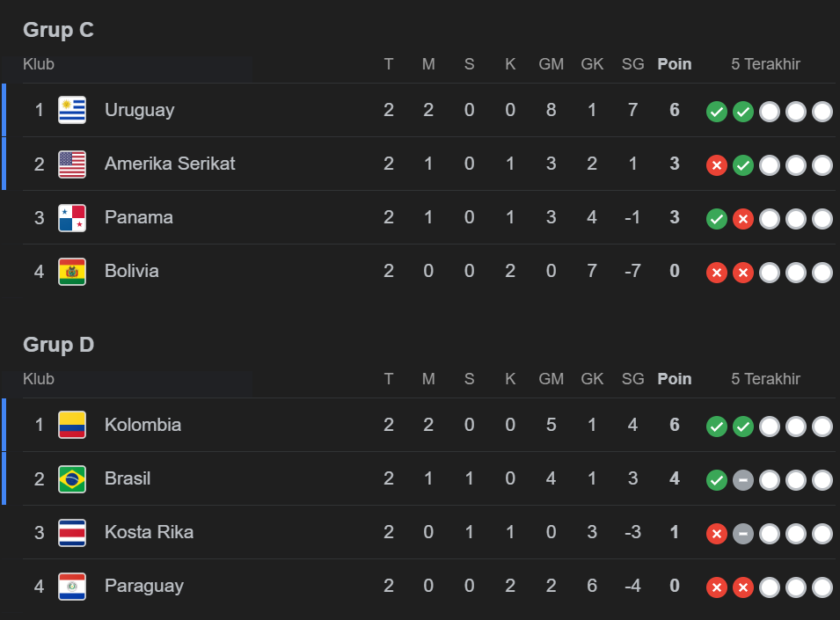The width and height of the screenshot is (840, 620).
Task: Open the Kolombia team link
Action: 142,425
